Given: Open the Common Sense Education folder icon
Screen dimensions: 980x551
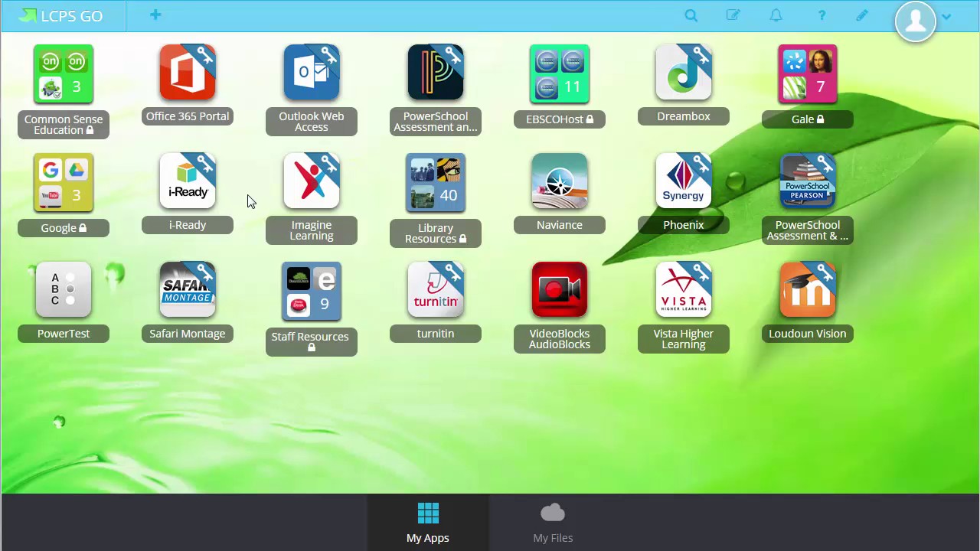Looking at the screenshot, I should (64, 74).
